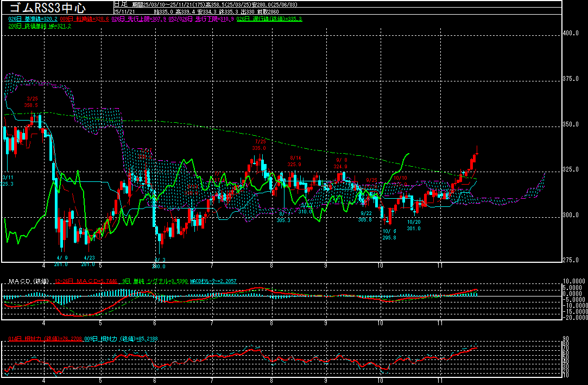Click the 10/20 low label at 301.0
This screenshot has width=588, height=385.
(414, 225)
